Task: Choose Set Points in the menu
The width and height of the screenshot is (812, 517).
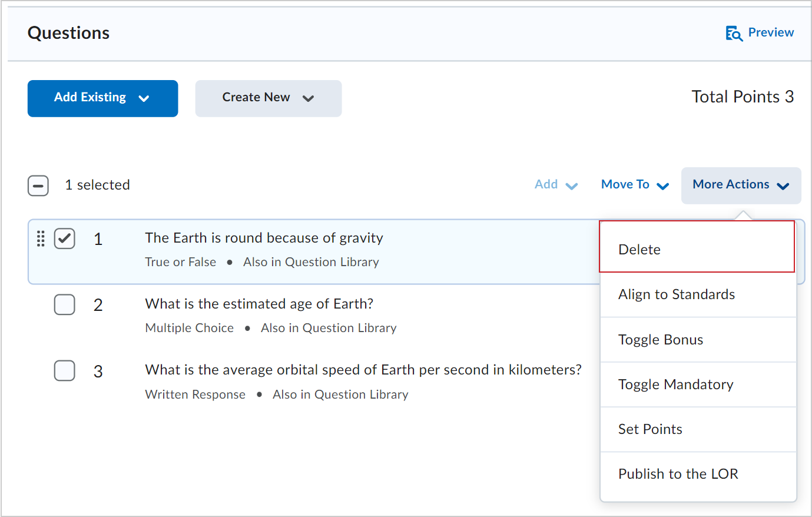Action: [650, 429]
